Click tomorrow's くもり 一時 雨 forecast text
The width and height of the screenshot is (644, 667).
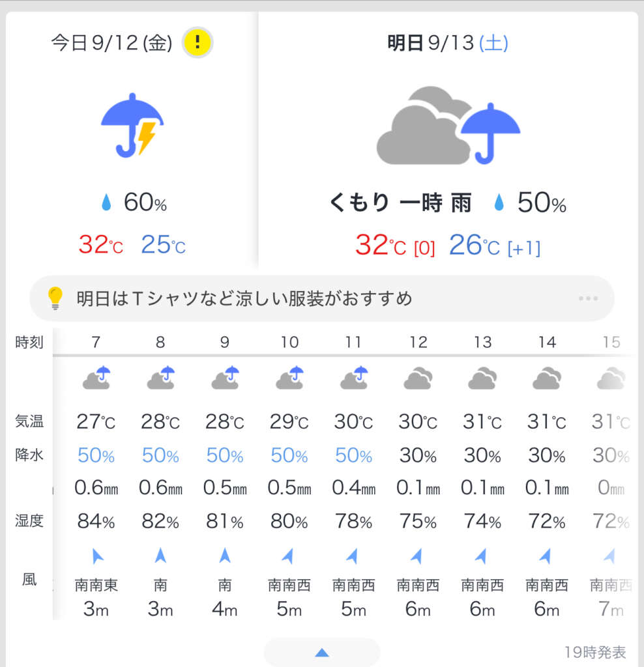point(400,203)
